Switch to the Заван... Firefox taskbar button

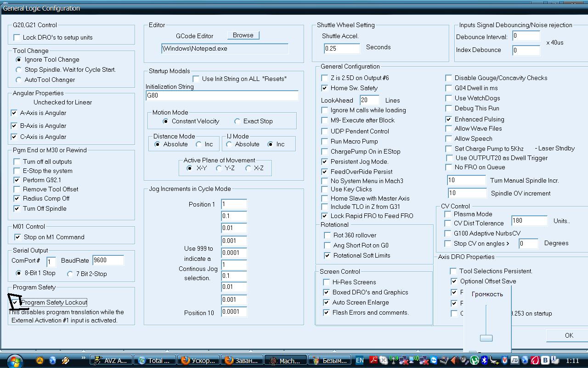tap(242, 360)
